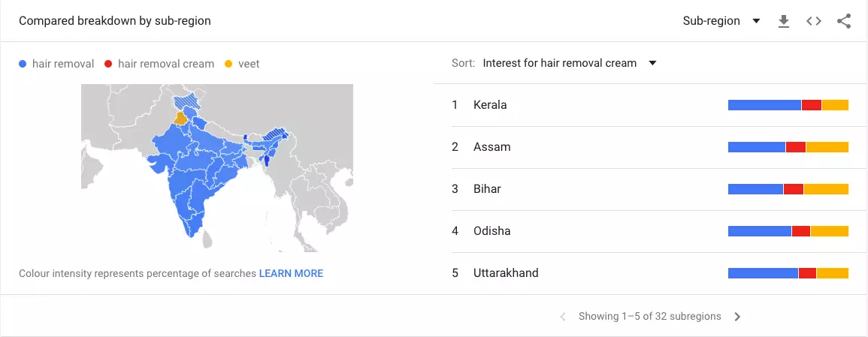Go to next page of subregions
The width and height of the screenshot is (868, 337).
[x=737, y=317]
